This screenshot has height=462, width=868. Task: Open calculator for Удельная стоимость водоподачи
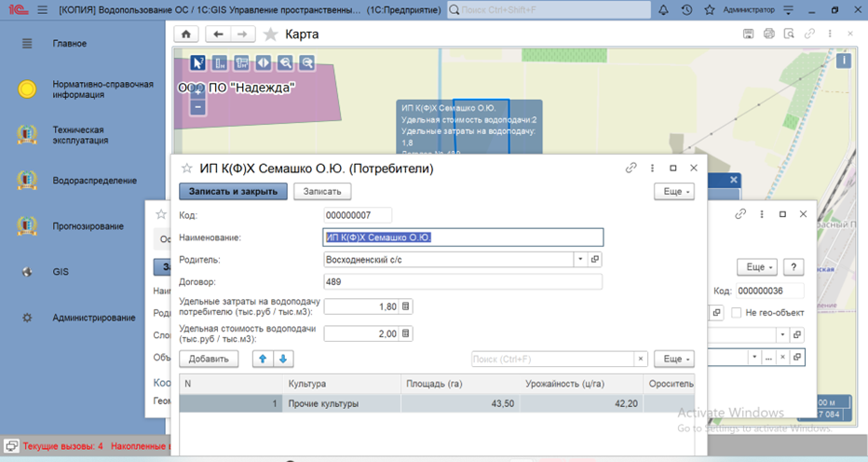click(x=405, y=333)
